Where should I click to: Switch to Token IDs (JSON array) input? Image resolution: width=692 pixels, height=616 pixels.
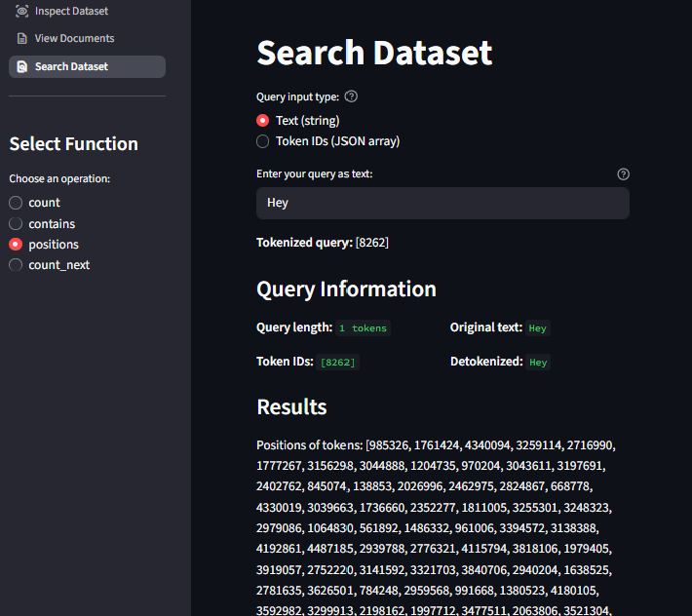(x=263, y=141)
